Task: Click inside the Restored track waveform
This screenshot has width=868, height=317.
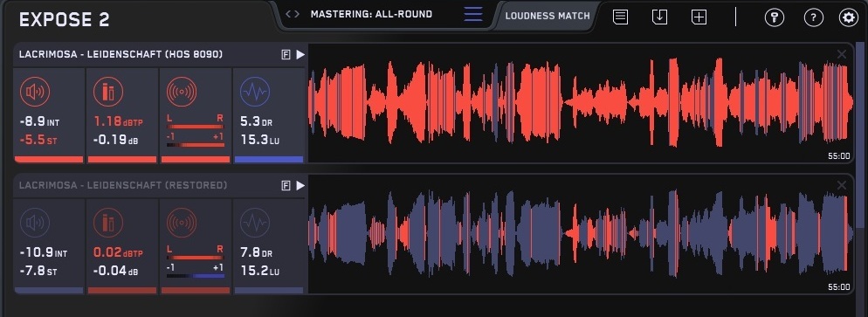Action: (x=581, y=234)
